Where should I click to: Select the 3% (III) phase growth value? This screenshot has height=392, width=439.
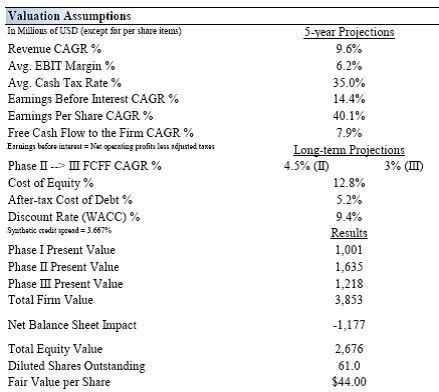[x=404, y=166]
